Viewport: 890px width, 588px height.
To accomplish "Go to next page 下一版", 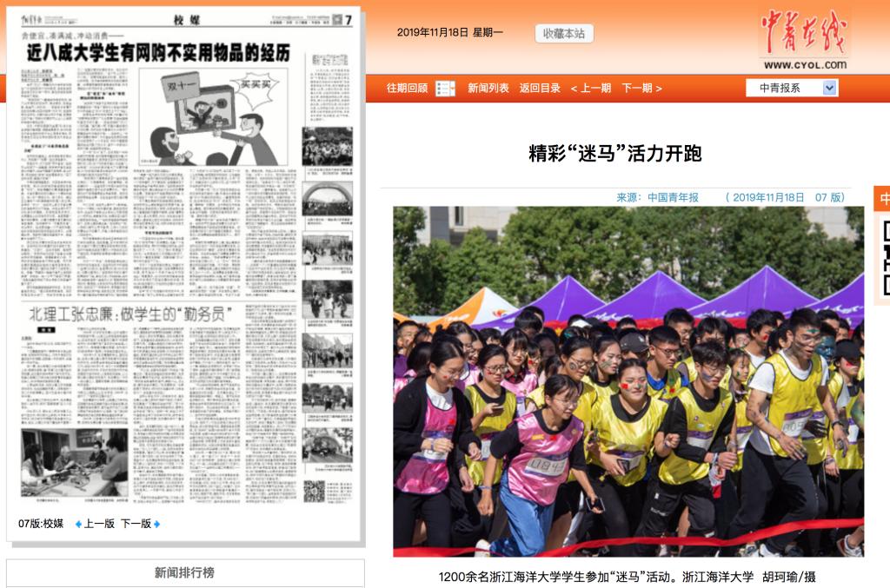I will click(x=136, y=524).
